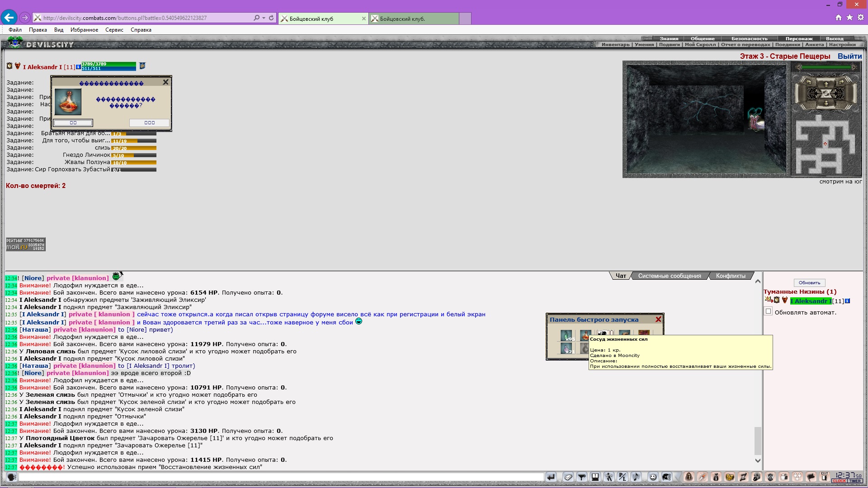Click the chat options icon left of input
The height and width of the screenshot is (488, 868).
click(x=12, y=477)
